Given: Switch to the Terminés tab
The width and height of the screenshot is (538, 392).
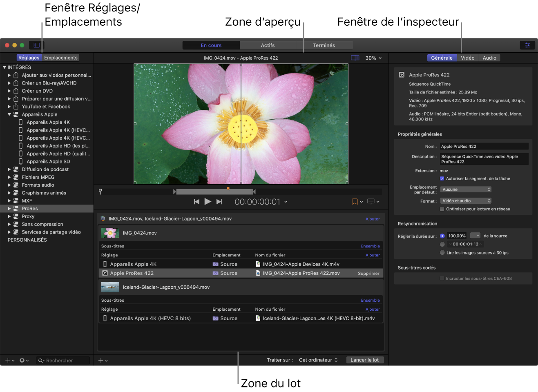Looking at the screenshot, I should [324, 45].
